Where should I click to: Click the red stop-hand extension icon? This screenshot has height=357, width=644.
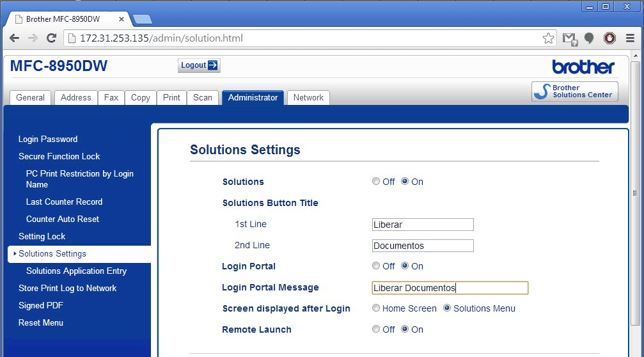(x=609, y=38)
